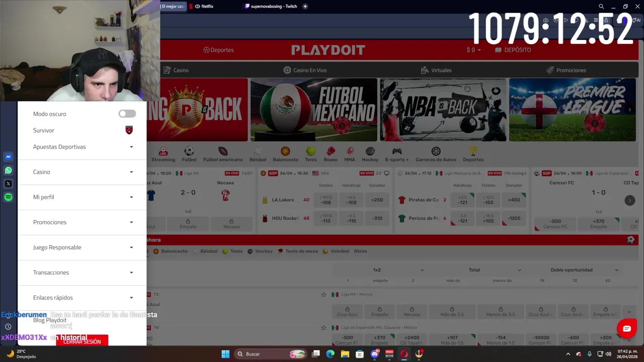Viewport: 644px width, 362px height.
Task: Open Casino En Vivo tab
Action: coord(305,70)
